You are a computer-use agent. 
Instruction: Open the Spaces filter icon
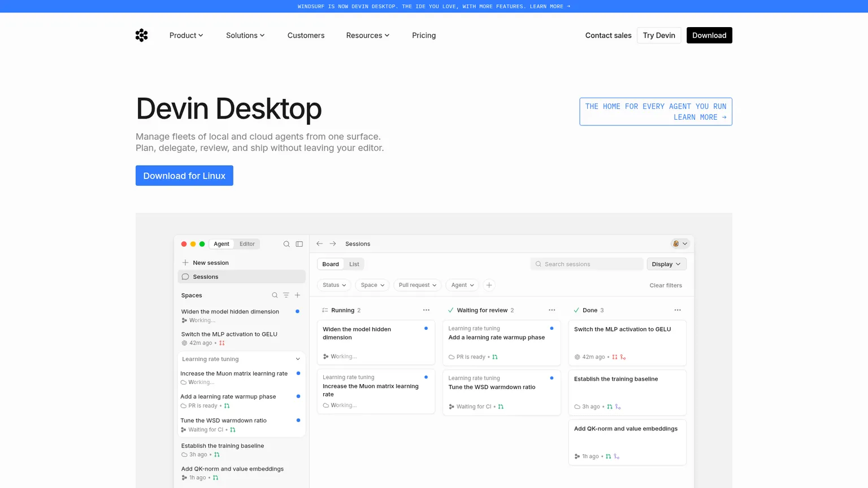286,295
